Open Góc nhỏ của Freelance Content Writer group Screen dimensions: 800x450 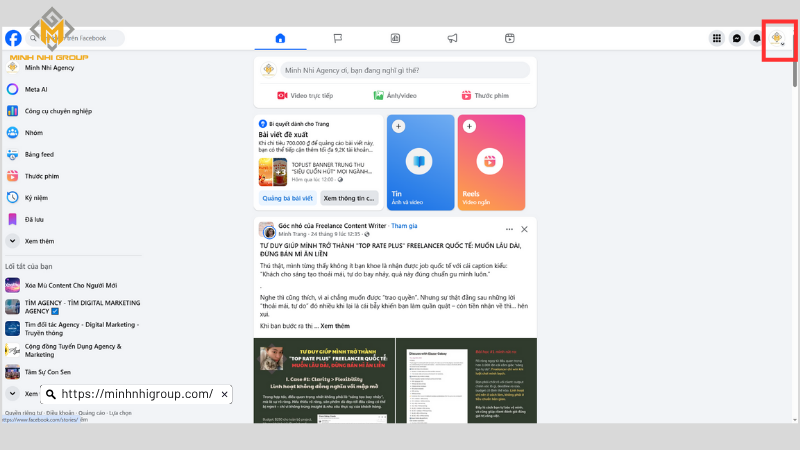pos(332,226)
